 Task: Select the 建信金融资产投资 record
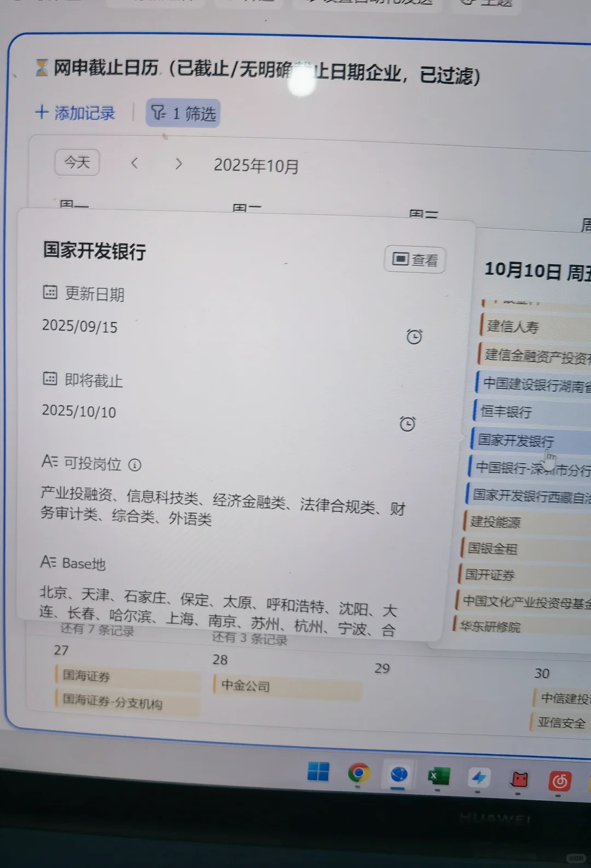click(x=534, y=356)
